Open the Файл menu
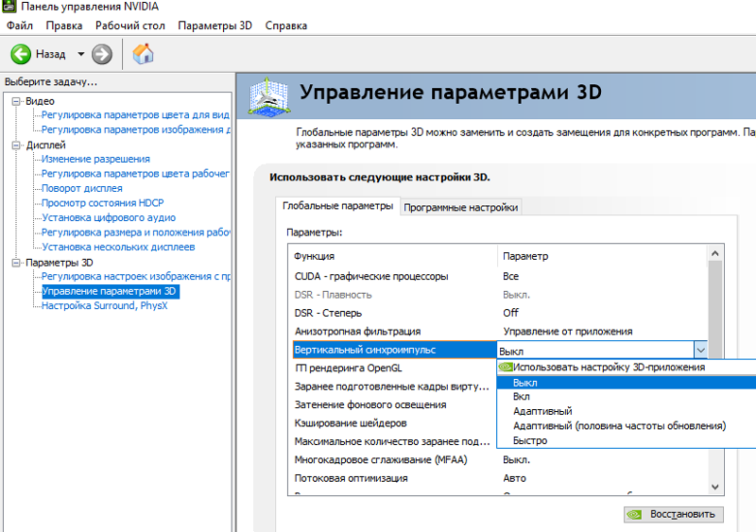The image size is (756, 532). pos(20,26)
